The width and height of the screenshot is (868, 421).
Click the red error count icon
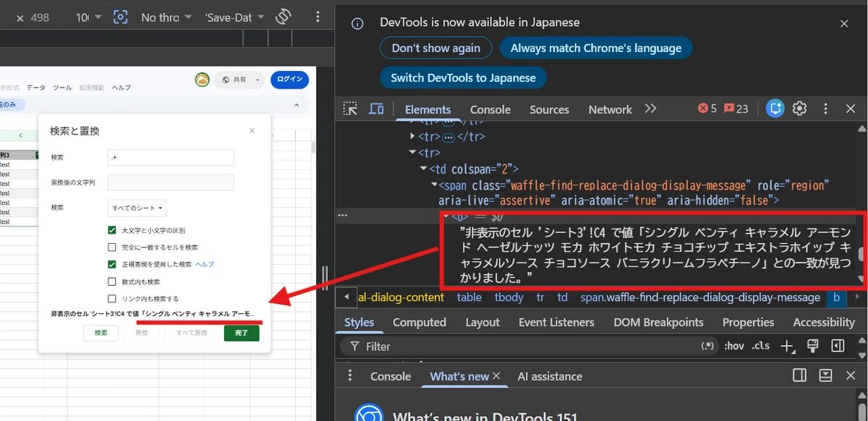pos(707,109)
